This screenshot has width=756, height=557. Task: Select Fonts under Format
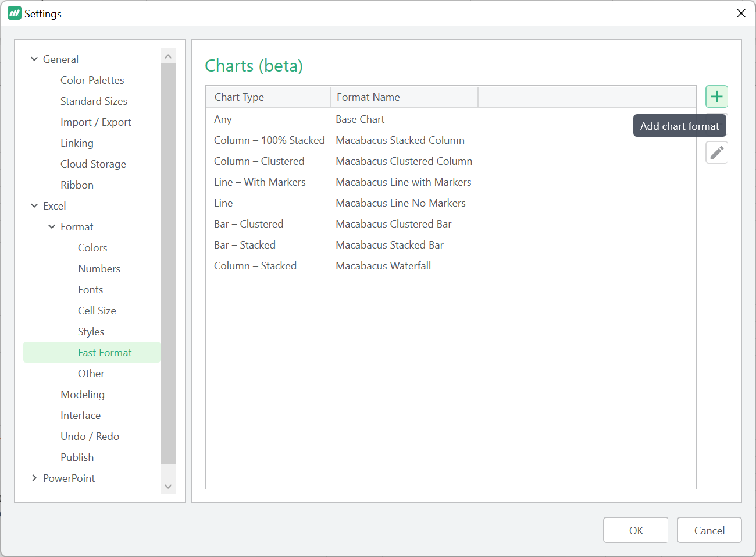[90, 290]
